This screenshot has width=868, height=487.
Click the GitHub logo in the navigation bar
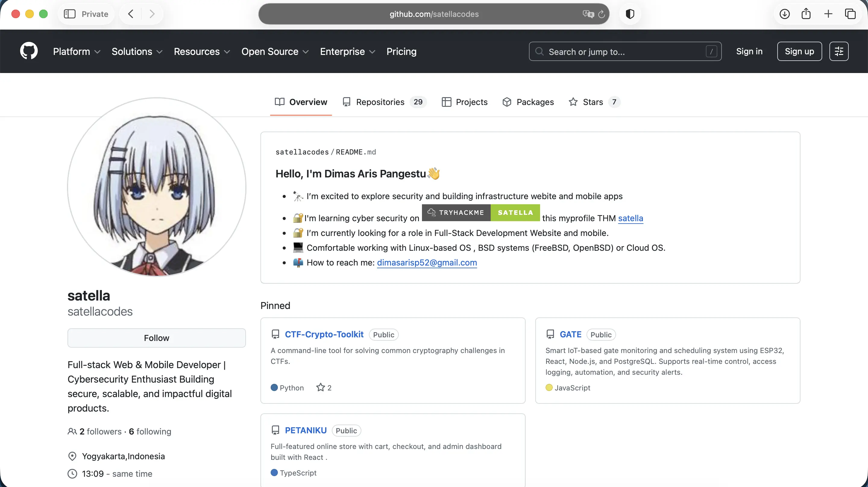click(29, 51)
